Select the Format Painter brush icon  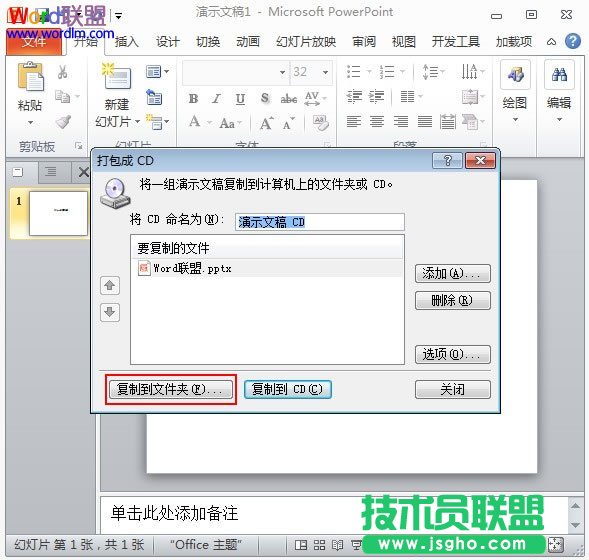[63, 122]
